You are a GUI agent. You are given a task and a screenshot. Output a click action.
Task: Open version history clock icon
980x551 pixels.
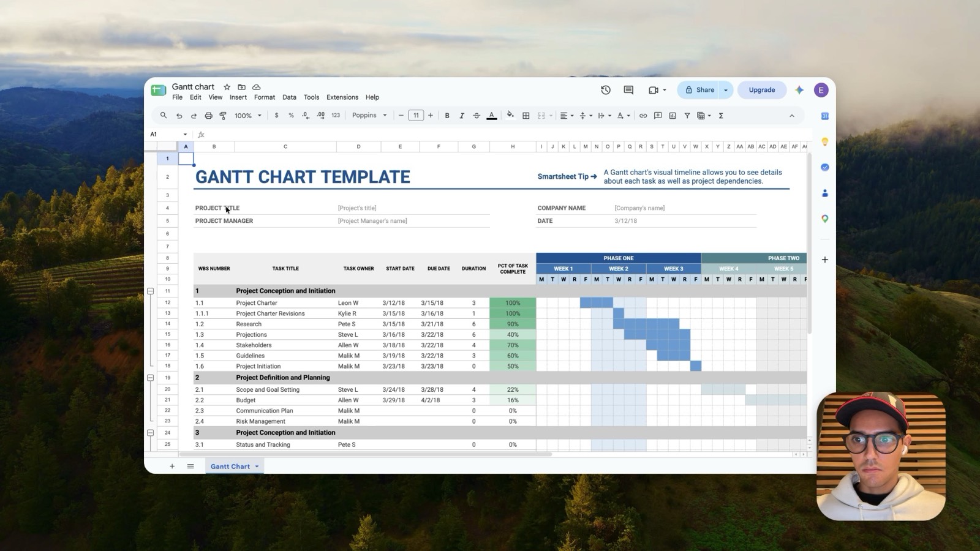(606, 90)
